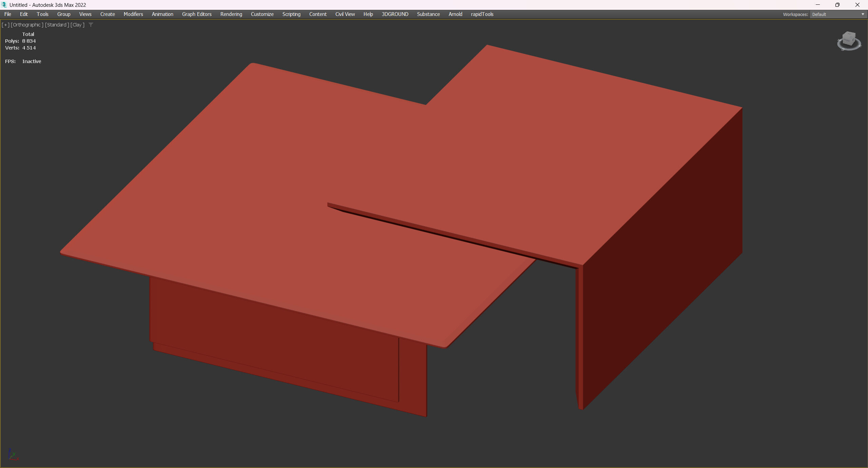Viewport: 868px width, 468px height.
Task: Open the Group menu
Action: pyautogui.click(x=64, y=14)
